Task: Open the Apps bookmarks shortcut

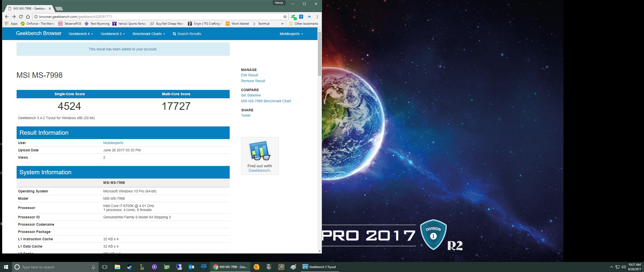Action: click(11, 24)
